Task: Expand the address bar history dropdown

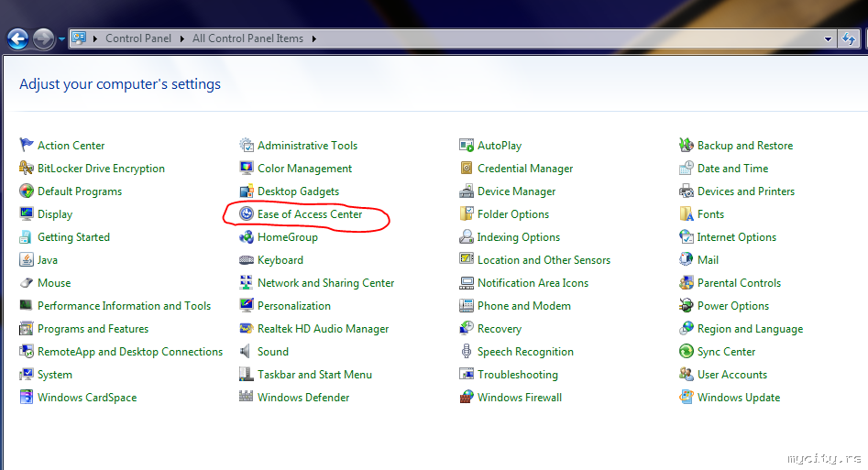Action: click(x=829, y=38)
